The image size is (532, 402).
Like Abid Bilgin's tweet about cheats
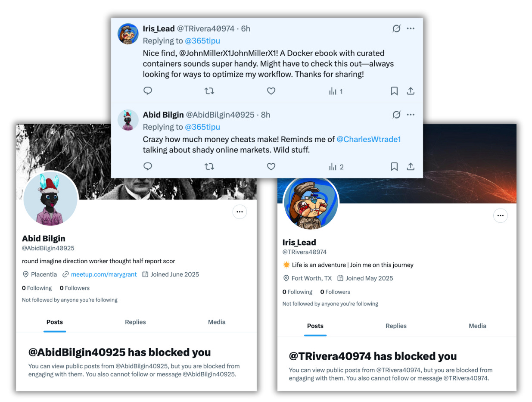[x=271, y=166]
